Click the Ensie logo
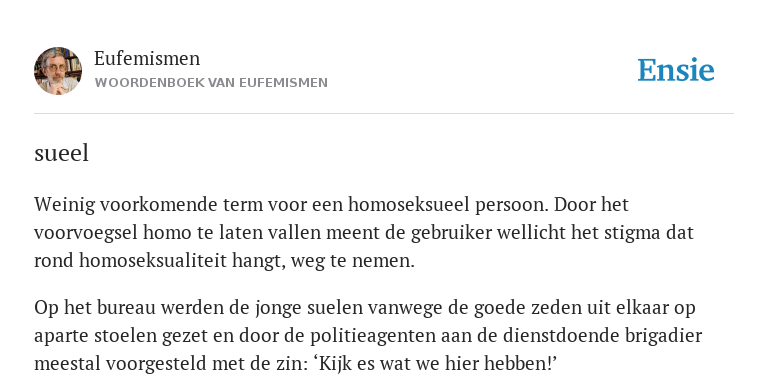Image resolution: width=768 pixels, height=384 pixels. 676,70
